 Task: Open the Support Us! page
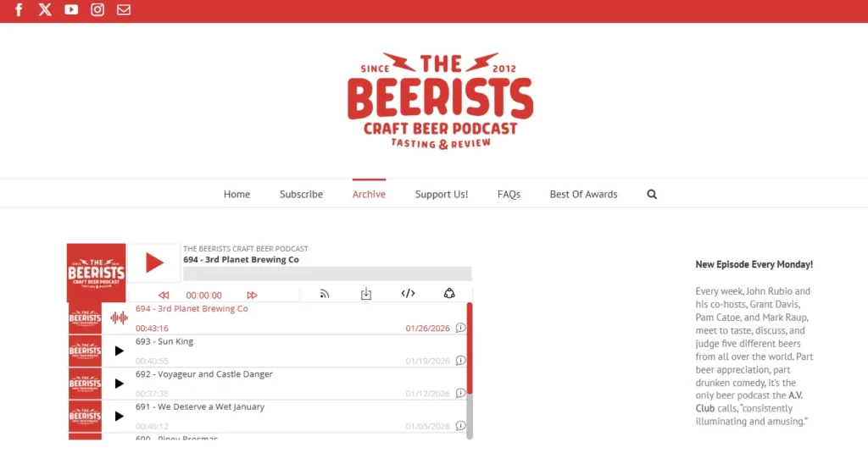tap(442, 194)
